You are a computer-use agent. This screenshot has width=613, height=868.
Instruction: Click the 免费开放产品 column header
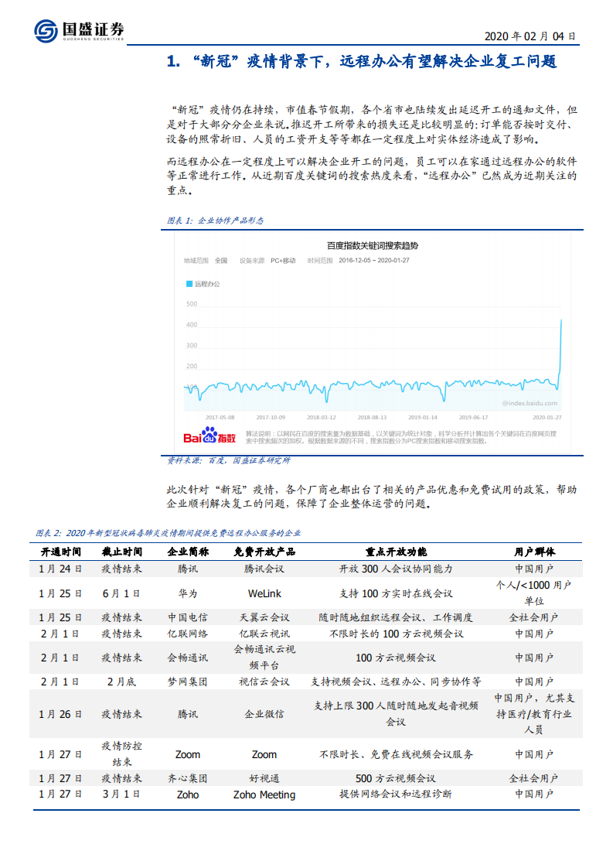(264, 552)
